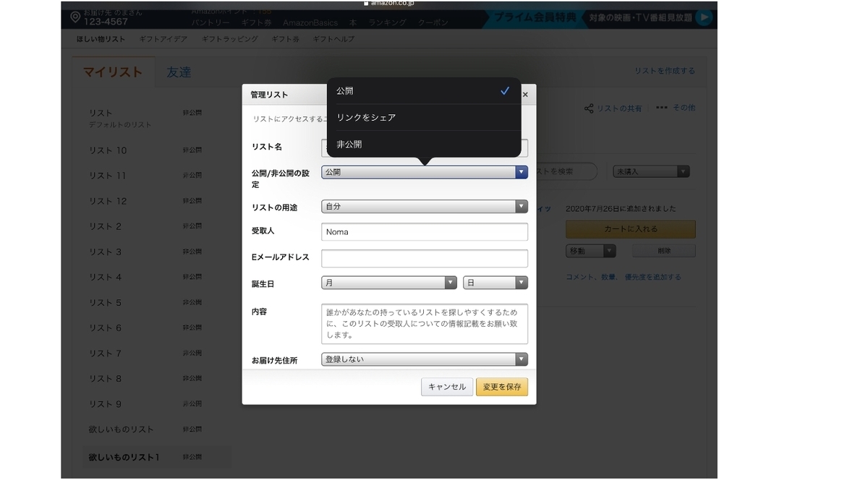Choose リンクをシェア in the privacy popup
Image resolution: width=868 pixels, height=488 pixels.
424,117
